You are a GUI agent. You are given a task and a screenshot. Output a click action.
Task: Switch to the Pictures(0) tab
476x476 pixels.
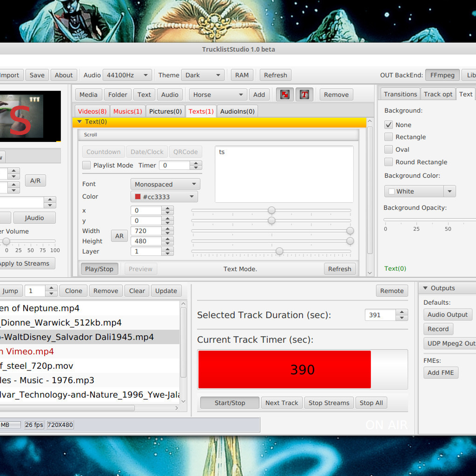coord(165,111)
